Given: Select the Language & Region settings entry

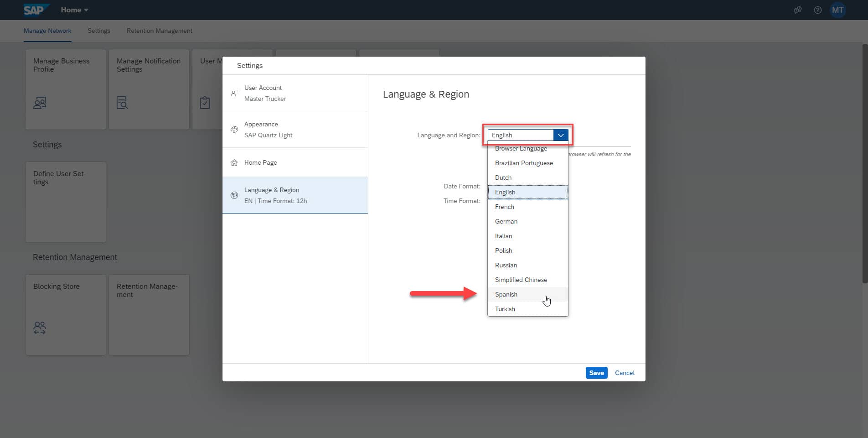Looking at the screenshot, I should 295,195.
